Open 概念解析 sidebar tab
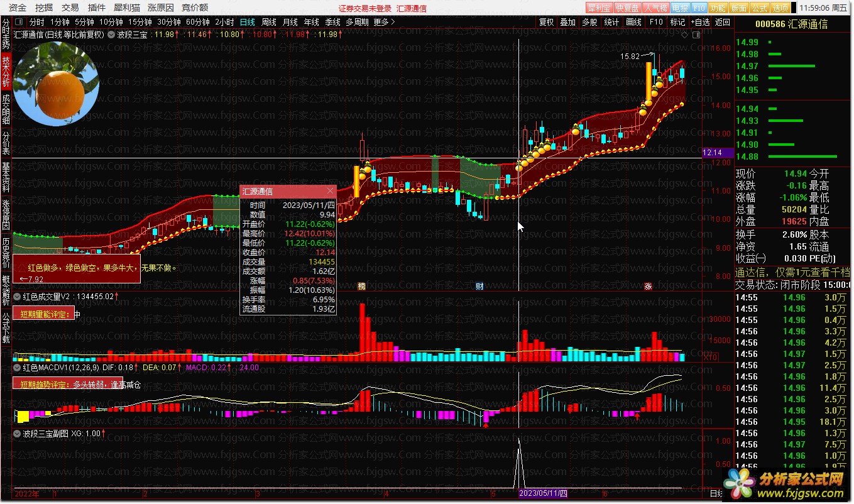854x504 pixels. point(6,290)
